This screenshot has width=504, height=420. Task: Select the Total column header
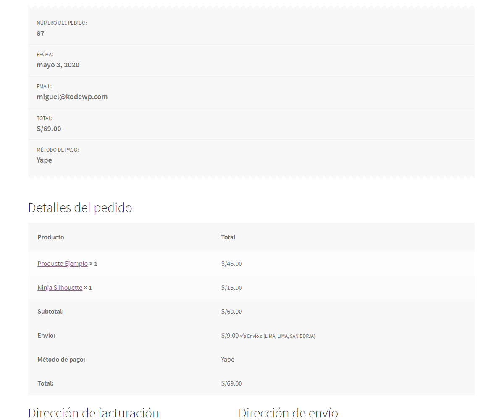tap(228, 237)
